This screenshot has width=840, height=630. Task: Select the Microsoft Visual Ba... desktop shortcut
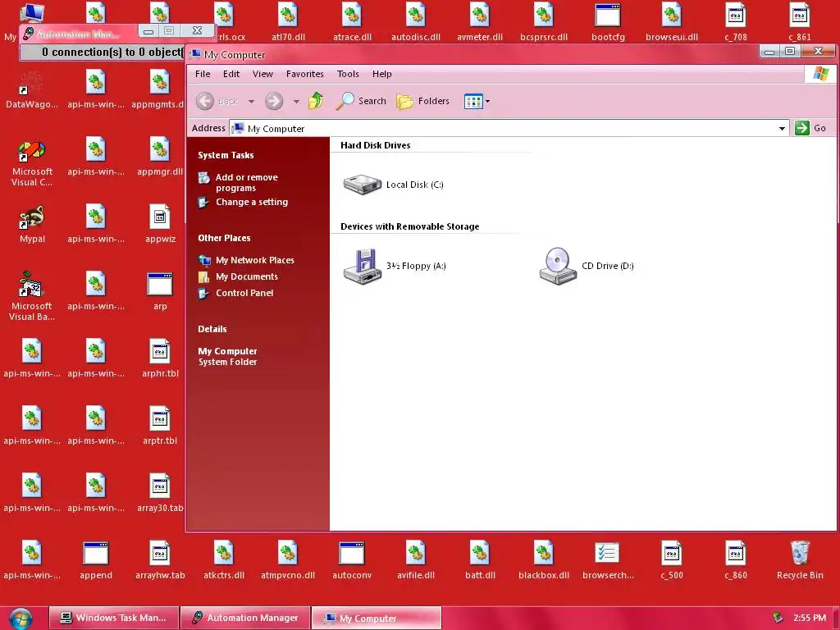point(32,295)
